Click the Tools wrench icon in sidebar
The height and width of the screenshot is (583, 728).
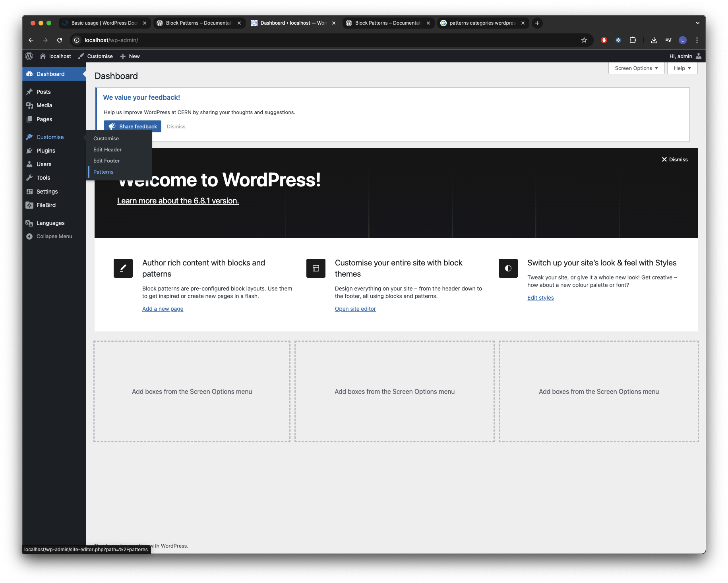click(29, 178)
